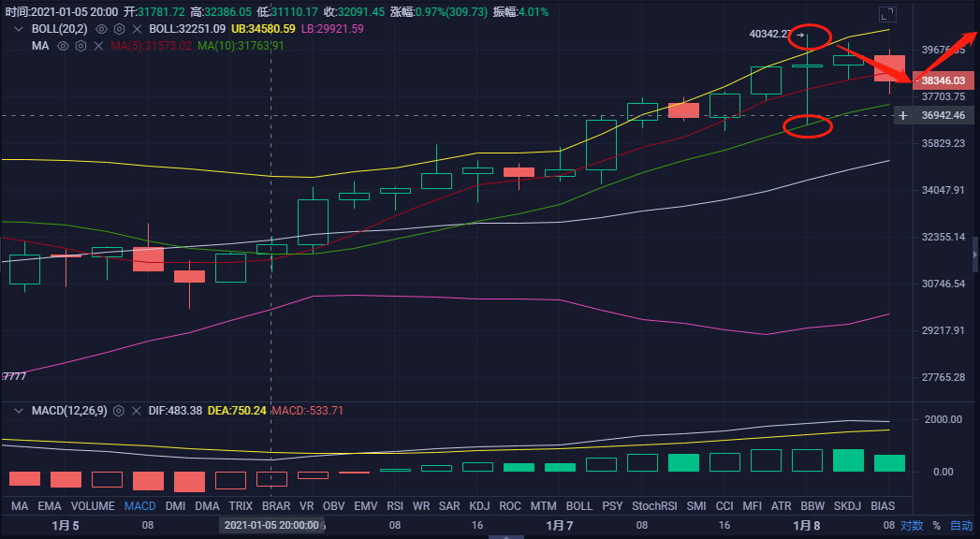Click the fullscreen expand chart icon
980x539 pixels.
tap(887, 14)
